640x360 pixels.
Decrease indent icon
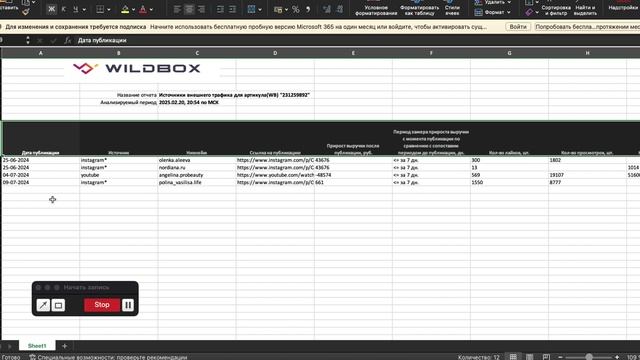pyautogui.click(x=220, y=9)
